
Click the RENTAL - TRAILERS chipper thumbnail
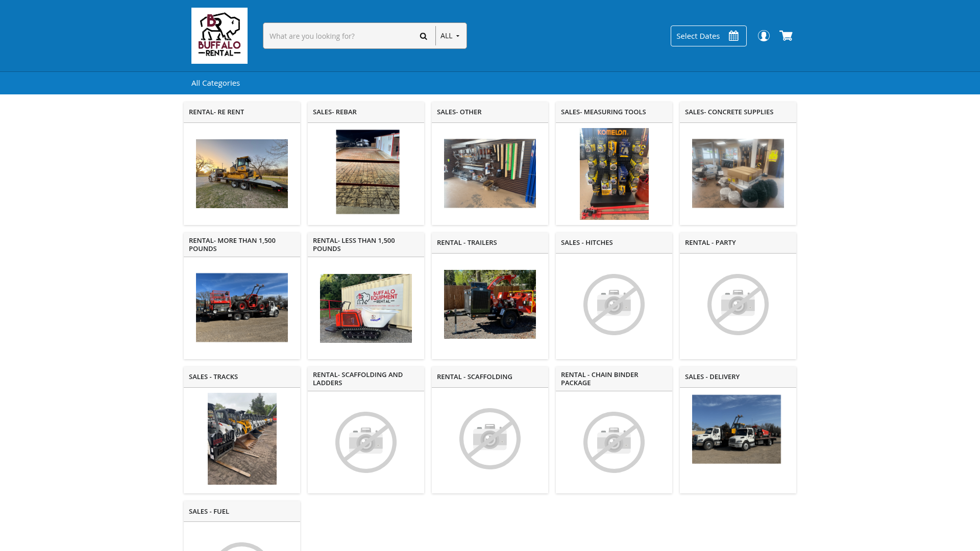click(x=489, y=304)
